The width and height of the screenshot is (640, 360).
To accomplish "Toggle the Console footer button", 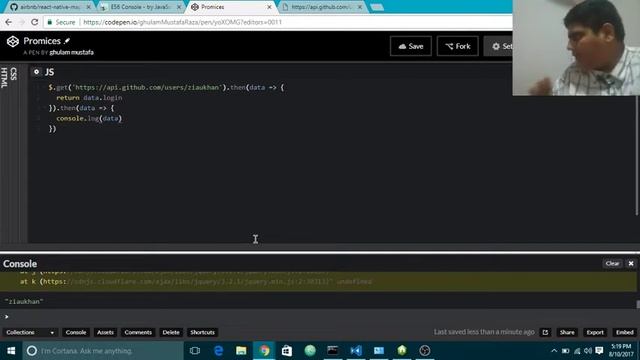I will 76,332.
